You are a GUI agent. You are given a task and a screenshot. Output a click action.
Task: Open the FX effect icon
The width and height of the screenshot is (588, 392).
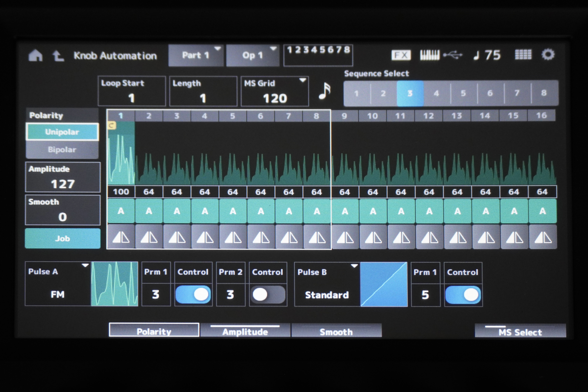(x=401, y=55)
